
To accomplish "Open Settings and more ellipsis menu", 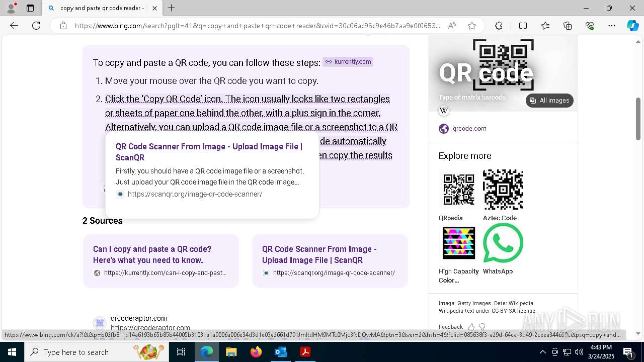I will click(x=612, y=26).
